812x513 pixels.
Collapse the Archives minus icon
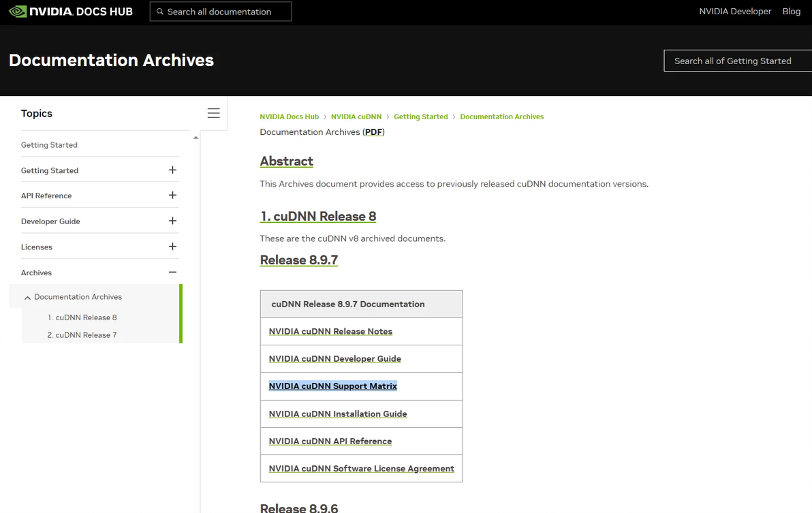(x=172, y=273)
